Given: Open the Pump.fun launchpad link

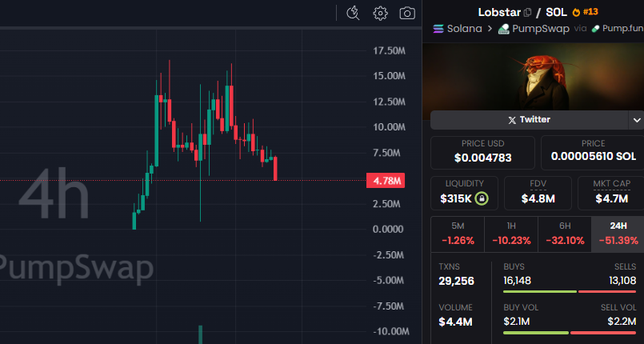Looking at the screenshot, I should click(x=622, y=29).
